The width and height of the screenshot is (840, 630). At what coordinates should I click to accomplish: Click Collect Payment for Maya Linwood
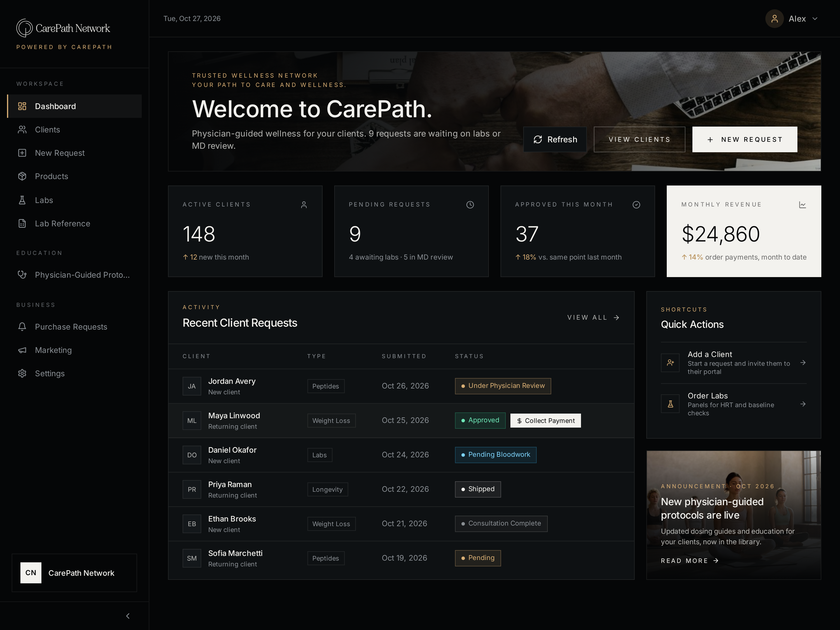(x=545, y=420)
